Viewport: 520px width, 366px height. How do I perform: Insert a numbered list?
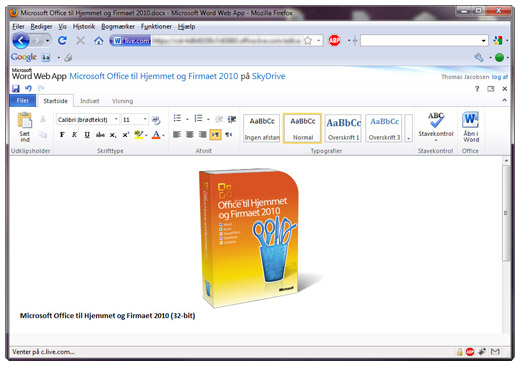tap(198, 118)
